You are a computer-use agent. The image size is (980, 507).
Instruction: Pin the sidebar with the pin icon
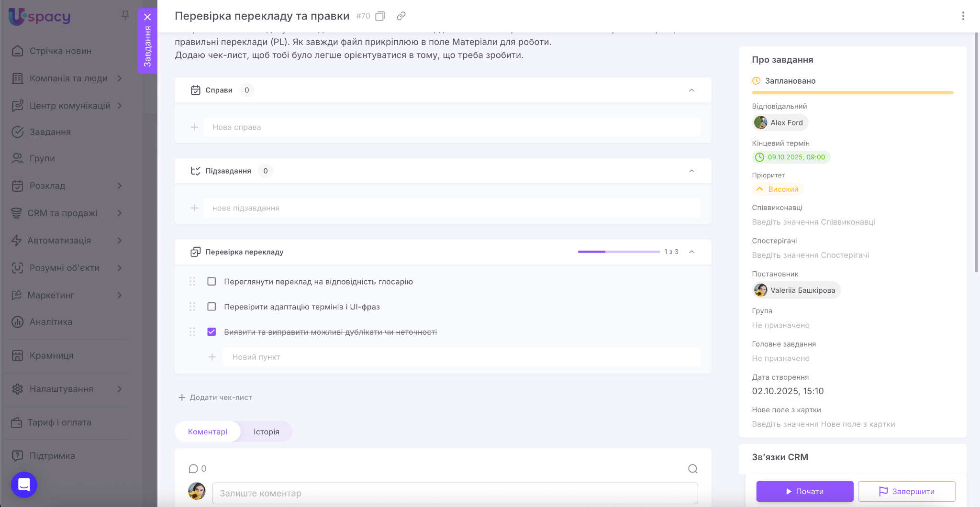[125, 15]
